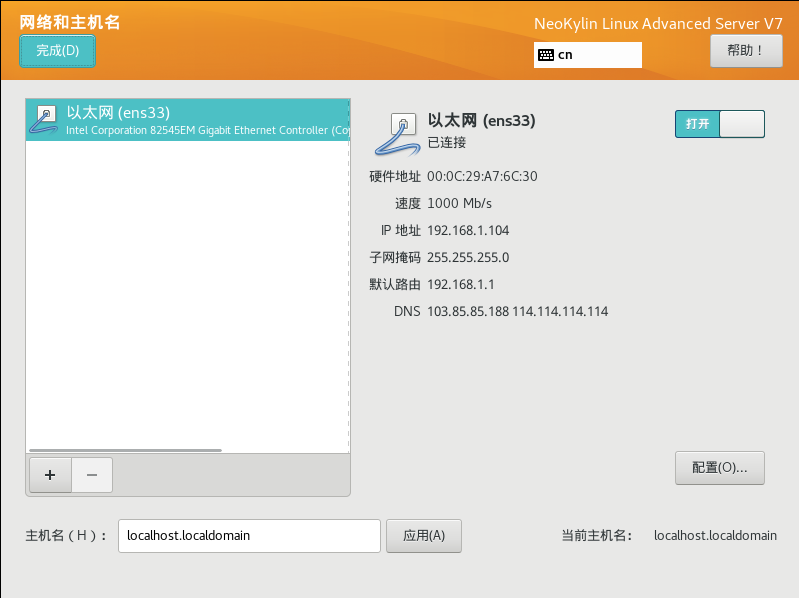Click the device list horizontal scrollbar
This screenshot has width=799, height=598.
coord(125,450)
